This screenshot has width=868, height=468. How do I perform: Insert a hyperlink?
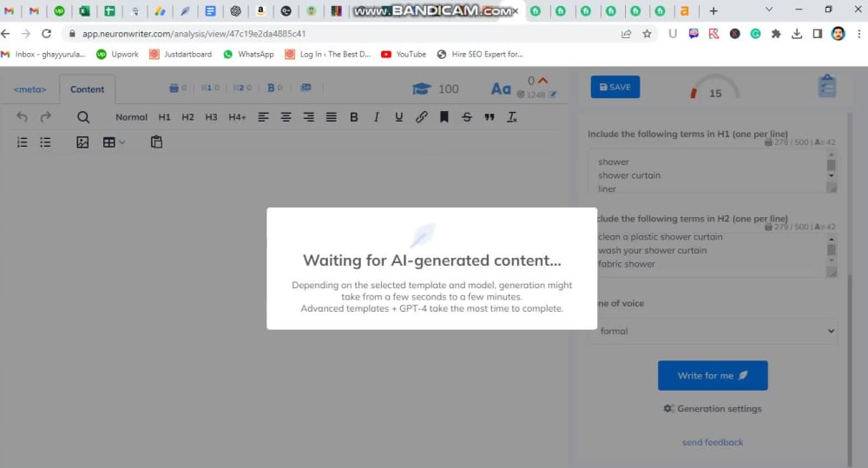coord(421,117)
